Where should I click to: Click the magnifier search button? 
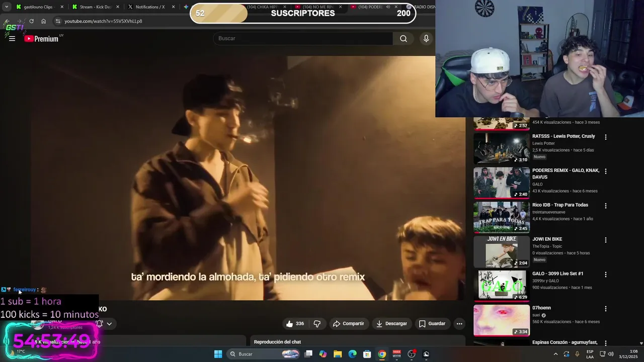pos(404,39)
